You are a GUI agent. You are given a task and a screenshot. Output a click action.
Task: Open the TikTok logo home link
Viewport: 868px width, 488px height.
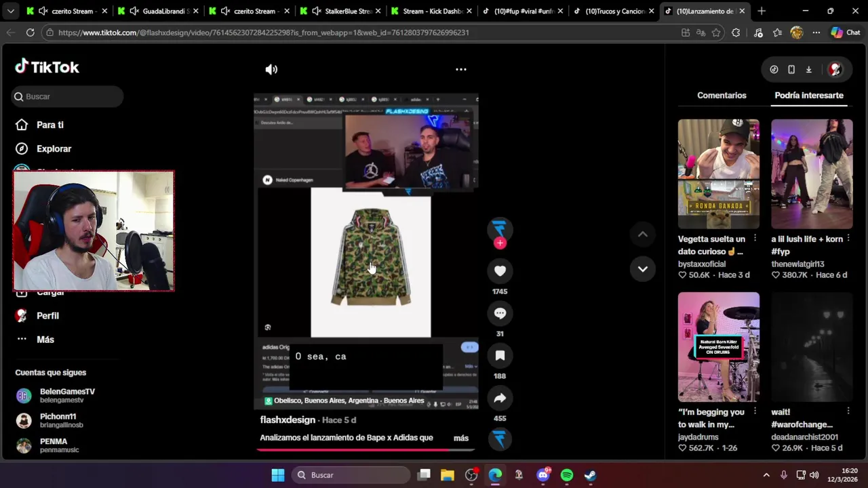[x=47, y=66]
